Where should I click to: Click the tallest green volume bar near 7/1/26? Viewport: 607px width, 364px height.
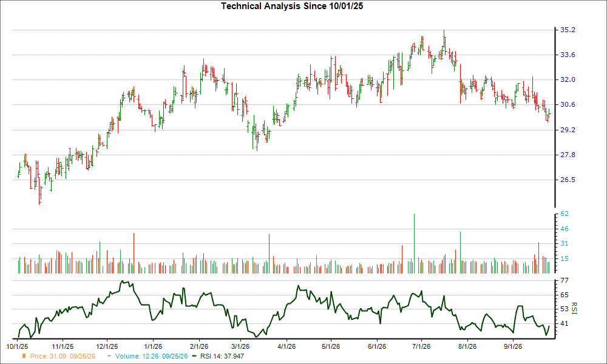click(414, 244)
